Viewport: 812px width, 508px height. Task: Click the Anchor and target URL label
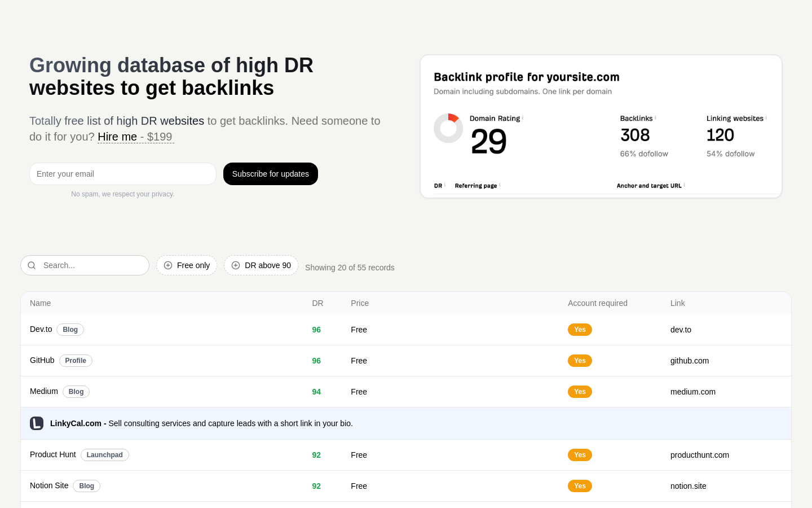(649, 186)
